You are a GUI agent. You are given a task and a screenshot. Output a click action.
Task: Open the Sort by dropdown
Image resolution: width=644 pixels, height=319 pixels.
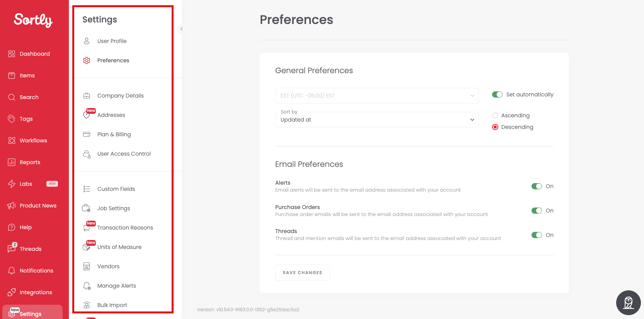pyautogui.click(x=377, y=120)
